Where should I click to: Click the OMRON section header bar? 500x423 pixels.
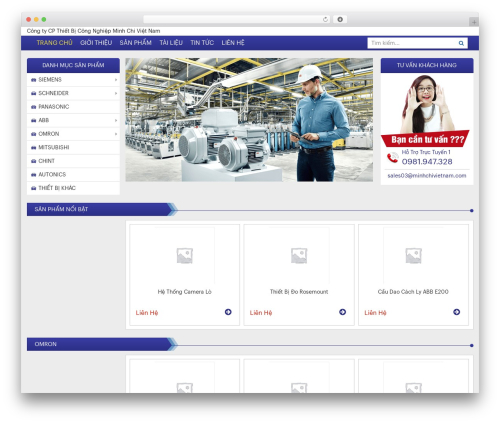click(x=100, y=344)
